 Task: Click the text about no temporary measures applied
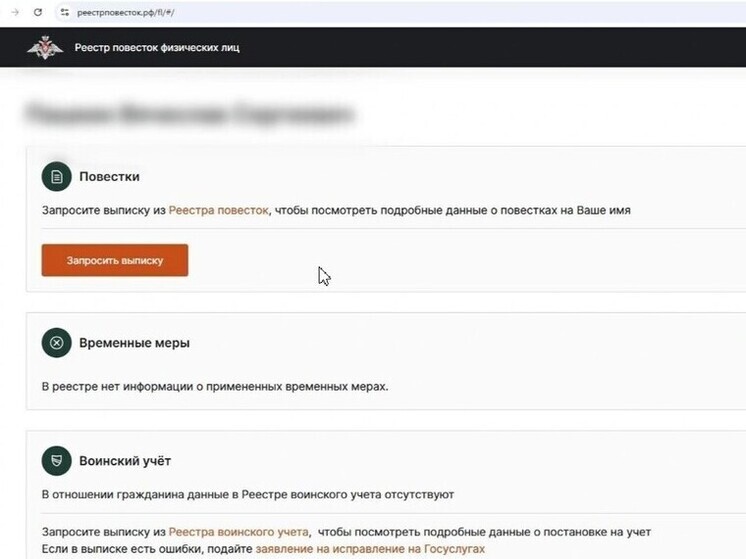click(x=214, y=386)
